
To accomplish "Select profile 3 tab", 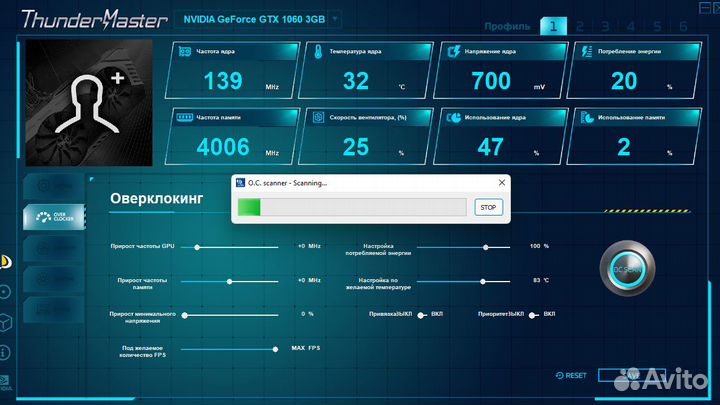I will [x=605, y=26].
